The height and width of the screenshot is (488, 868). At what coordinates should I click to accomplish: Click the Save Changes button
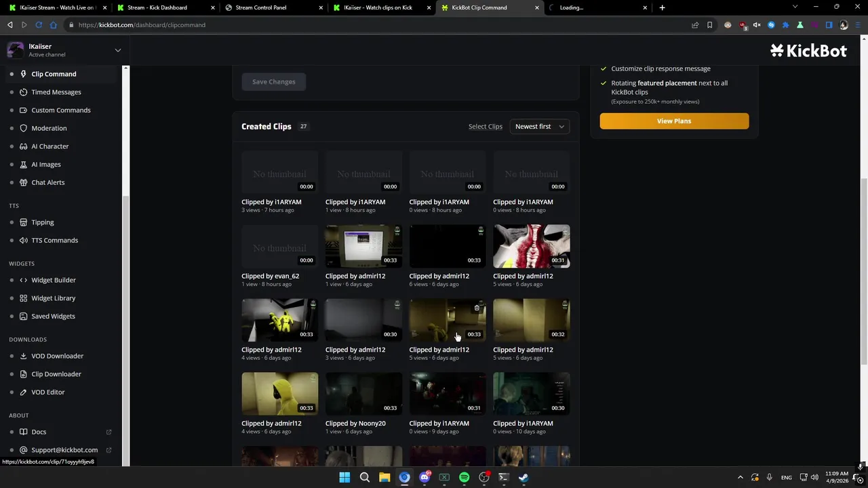click(273, 82)
